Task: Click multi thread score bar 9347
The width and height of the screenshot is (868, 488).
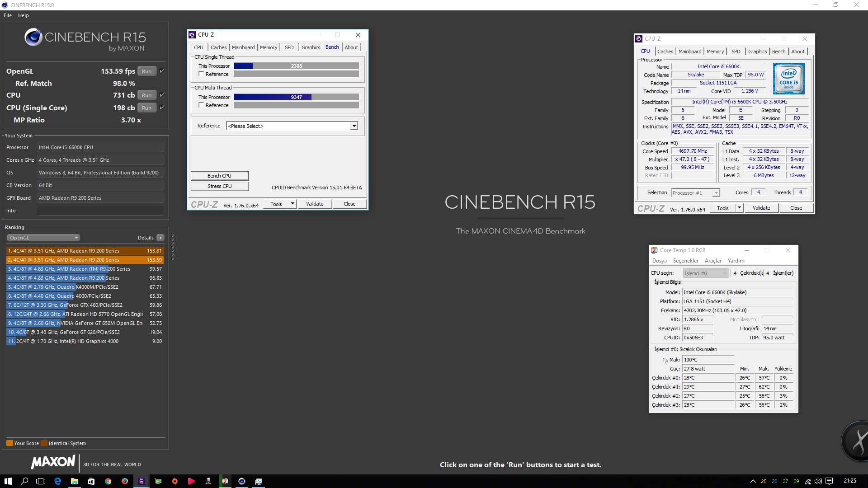Action: point(296,97)
